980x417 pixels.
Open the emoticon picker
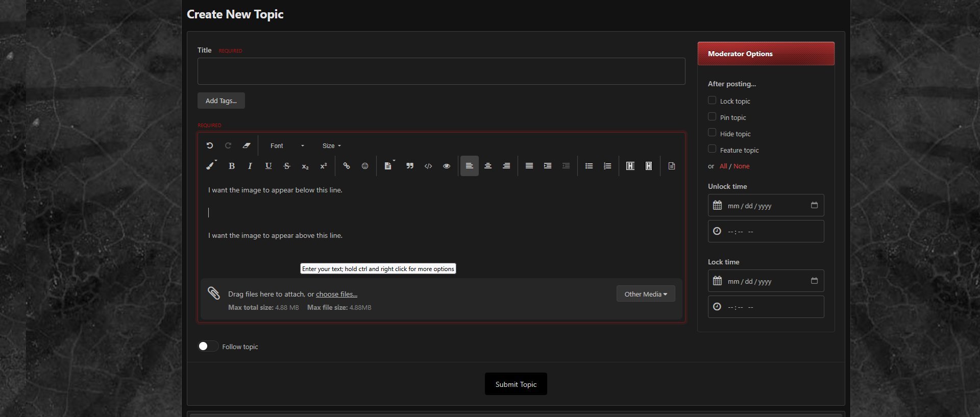pos(365,166)
